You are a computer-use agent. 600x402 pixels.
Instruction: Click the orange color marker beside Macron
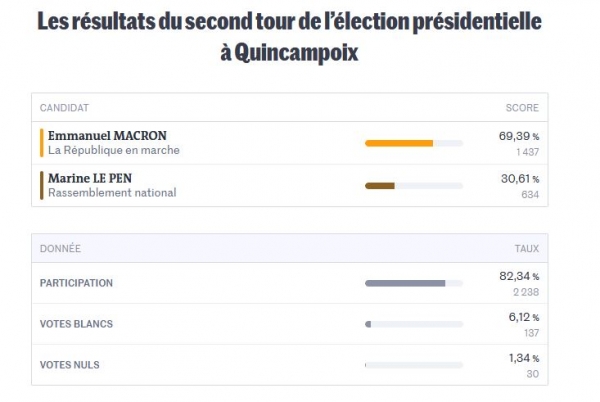pyautogui.click(x=42, y=143)
